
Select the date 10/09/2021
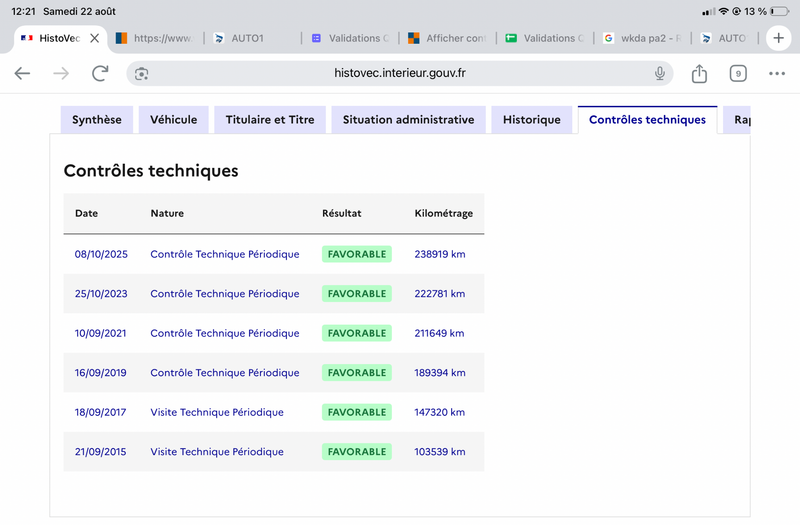pos(101,333)
